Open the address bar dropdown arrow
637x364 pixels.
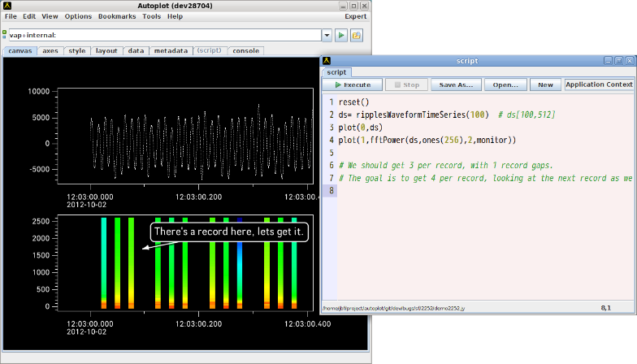click(327, 36)
